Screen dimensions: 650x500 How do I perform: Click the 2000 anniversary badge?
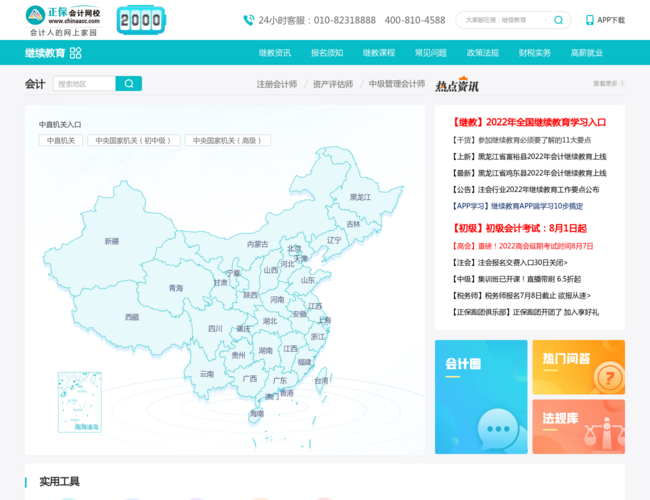click(141, 19)
